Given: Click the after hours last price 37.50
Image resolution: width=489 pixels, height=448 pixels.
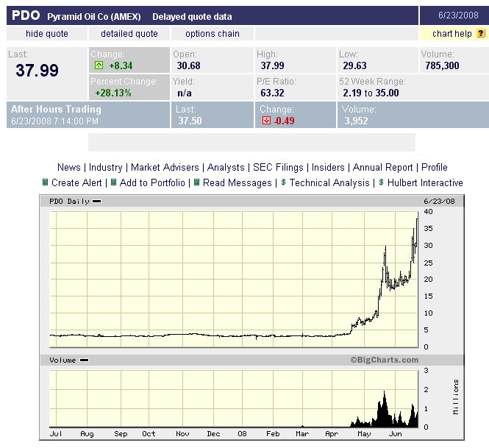Looking at the screenshot, I should (x=190, y=121).
